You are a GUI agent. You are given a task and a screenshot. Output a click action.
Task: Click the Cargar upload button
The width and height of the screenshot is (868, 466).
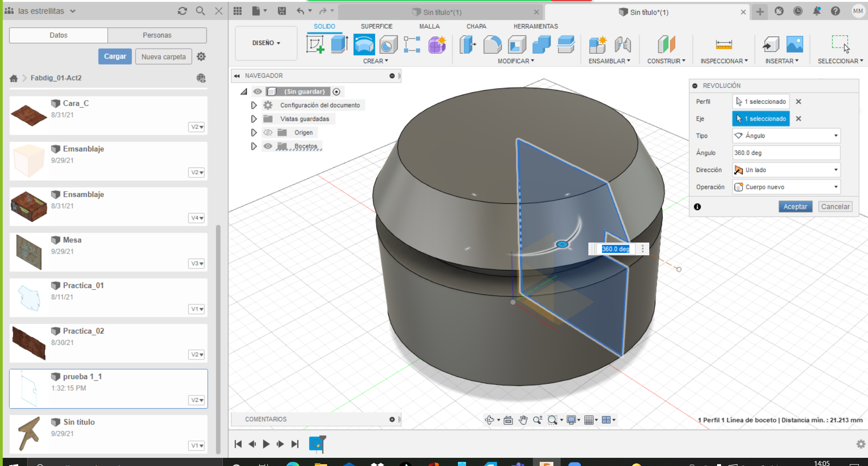[x=115, y=56]
